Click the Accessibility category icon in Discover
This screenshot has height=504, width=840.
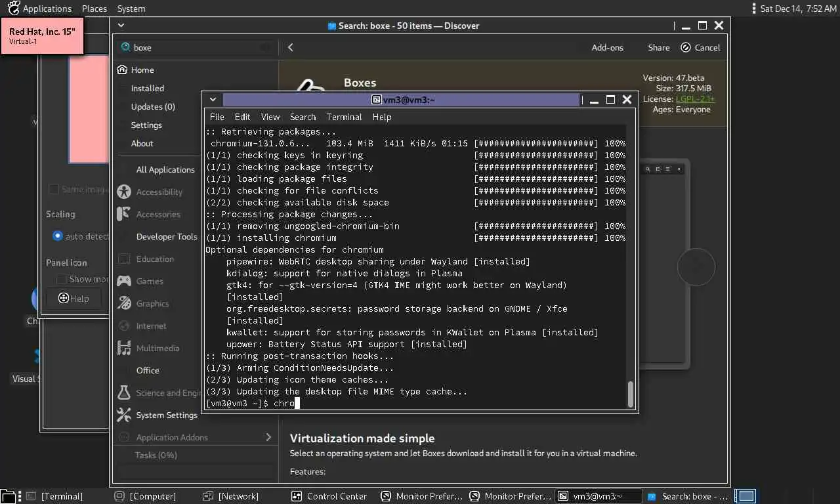[x=124, y=192]
